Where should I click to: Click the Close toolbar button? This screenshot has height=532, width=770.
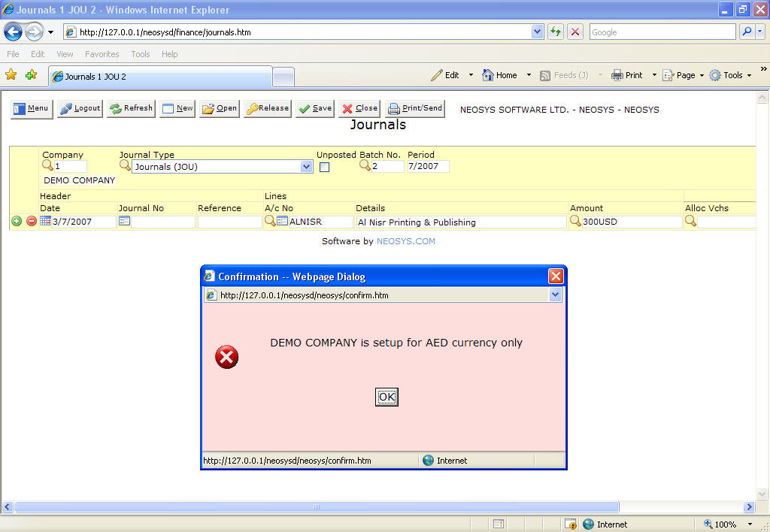(x=359, y=108)
